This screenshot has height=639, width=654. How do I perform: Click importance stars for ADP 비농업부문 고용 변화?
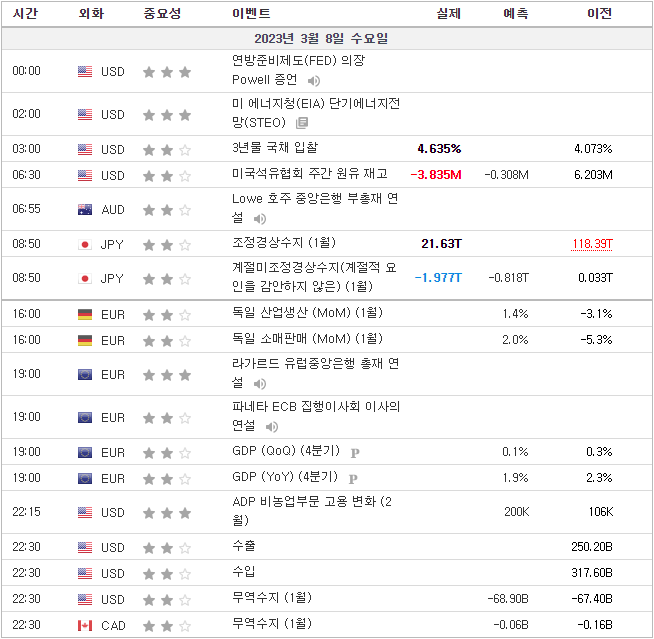(166, 513)
